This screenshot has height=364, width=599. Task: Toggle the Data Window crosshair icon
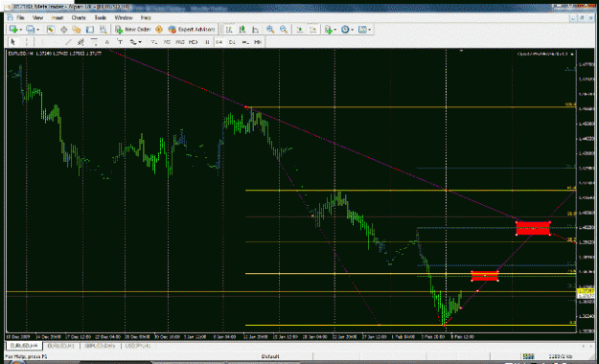click(x=64, y=29)
